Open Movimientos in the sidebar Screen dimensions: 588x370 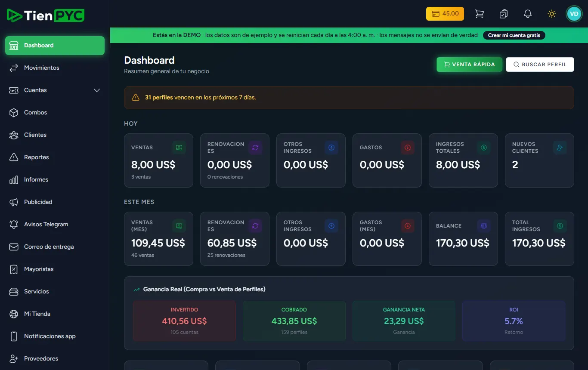coord(55,68)
